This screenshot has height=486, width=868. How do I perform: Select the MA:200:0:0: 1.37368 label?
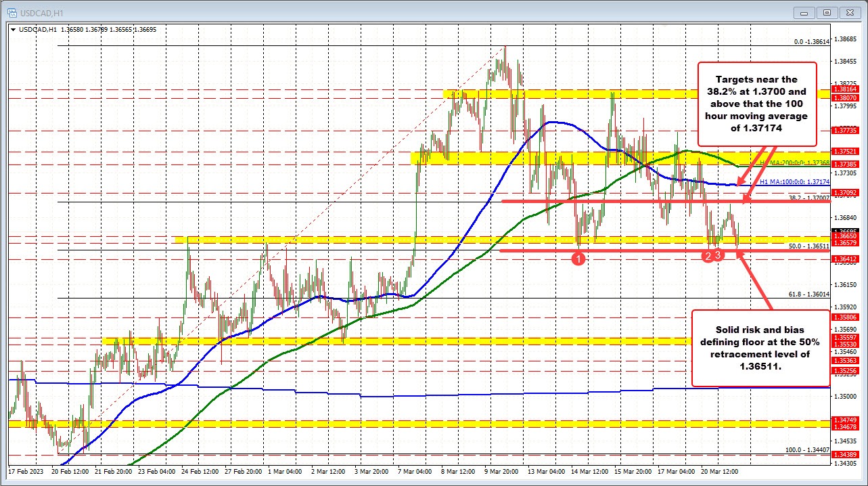pyautogui.click(x=794, y=163)
